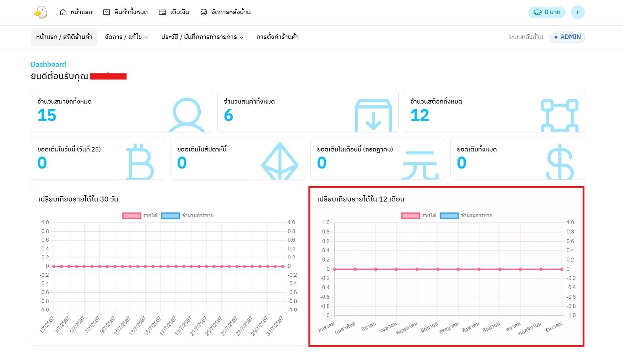
Task: Click the จำนวนสต๊อกทั้งหมด label
Action: (436, 101)
